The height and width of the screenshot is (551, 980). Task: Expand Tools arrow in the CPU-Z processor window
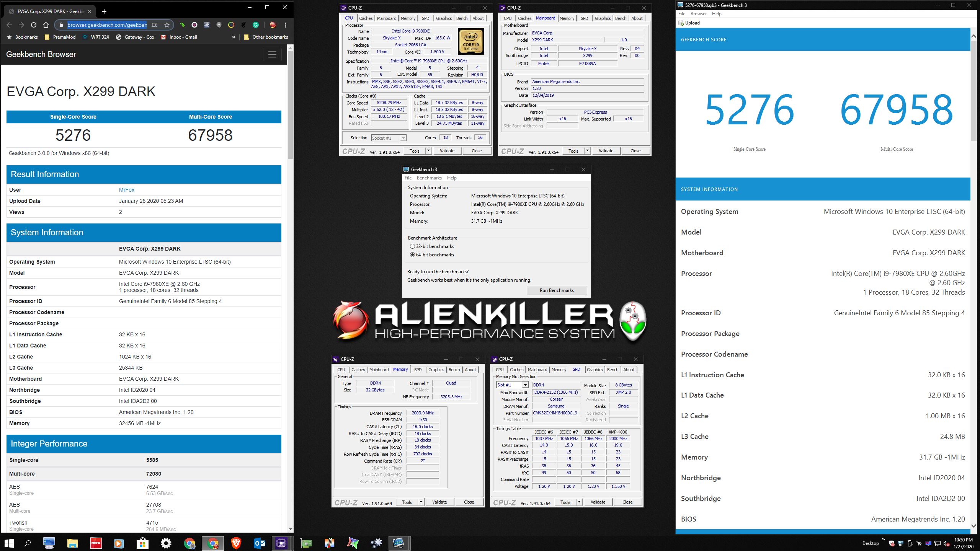(x=428, y=151)
